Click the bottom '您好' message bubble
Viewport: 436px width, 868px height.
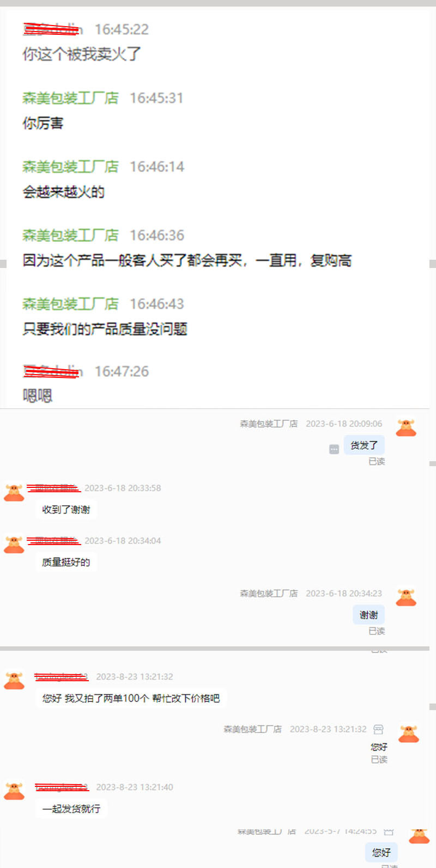pos(381,852)
